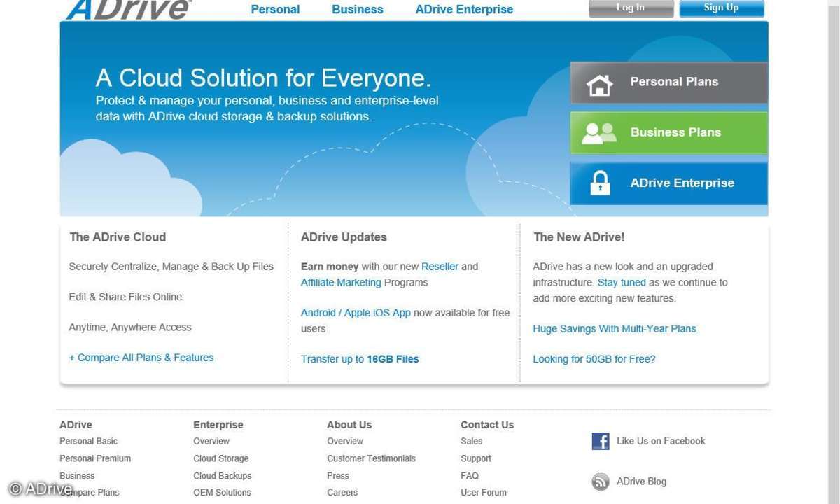Open ADrive Enterprise in top navigation
Image resolution: width=840 pixels, height=504 pixels.
[464, 10]
